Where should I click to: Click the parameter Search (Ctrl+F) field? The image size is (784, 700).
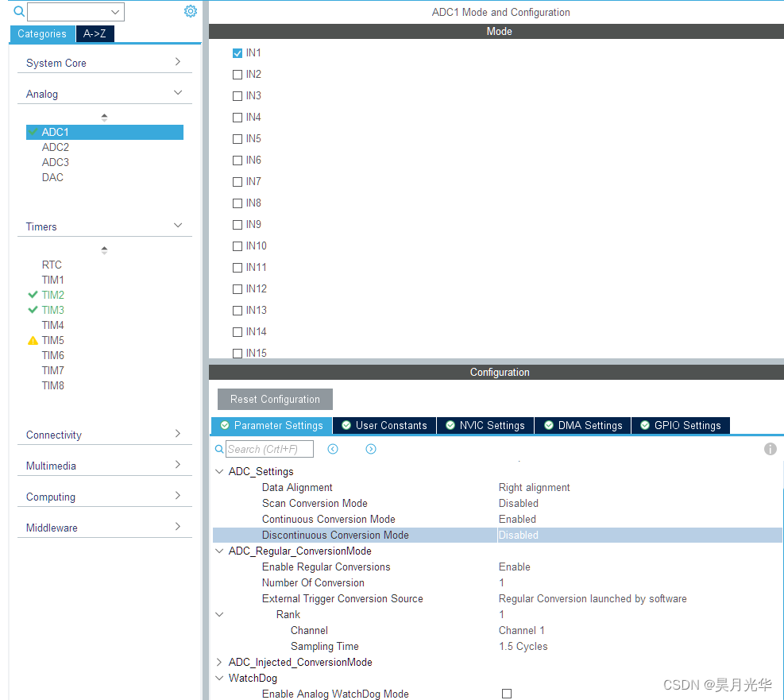[269, 449]
